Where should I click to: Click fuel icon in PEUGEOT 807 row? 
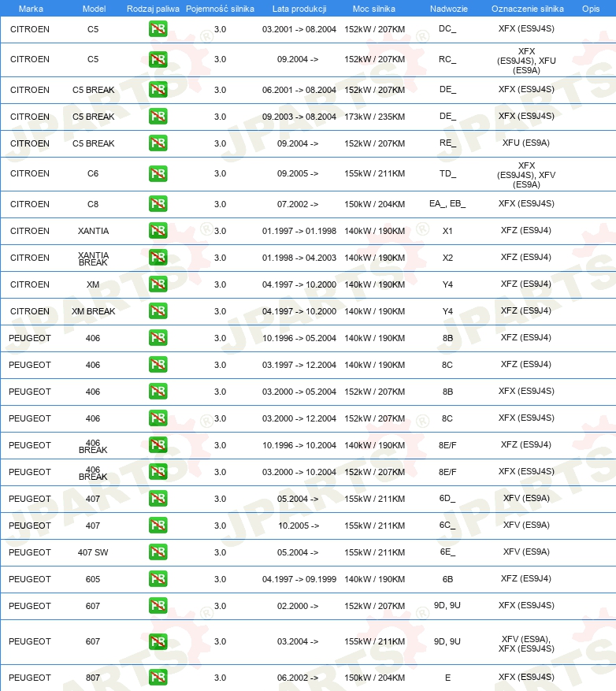tap(158, 678)
